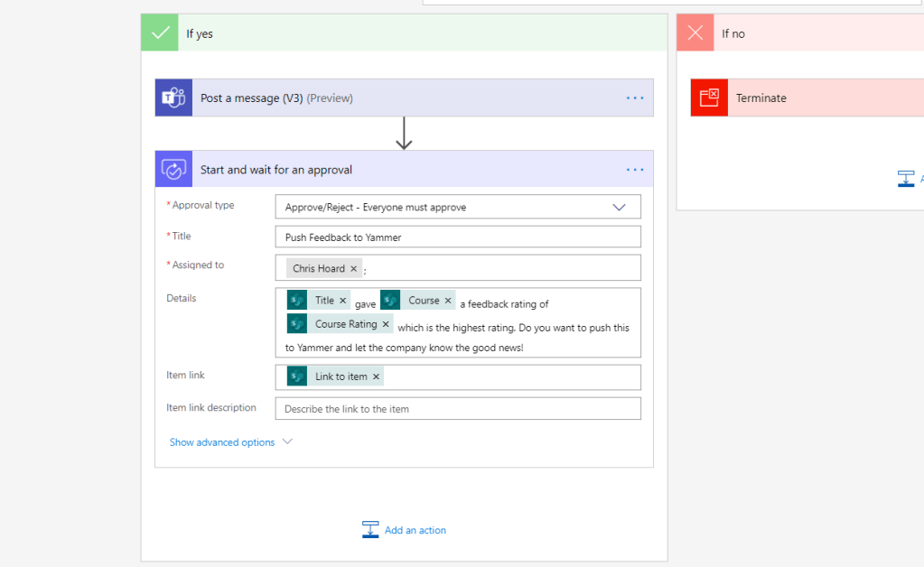Viewport: 924px width, 567px height.
Task: Remove the Link to item token
Action: point(377,376)
